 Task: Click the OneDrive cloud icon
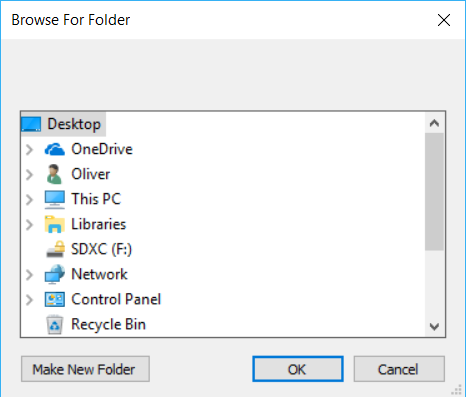pos(55,149)
